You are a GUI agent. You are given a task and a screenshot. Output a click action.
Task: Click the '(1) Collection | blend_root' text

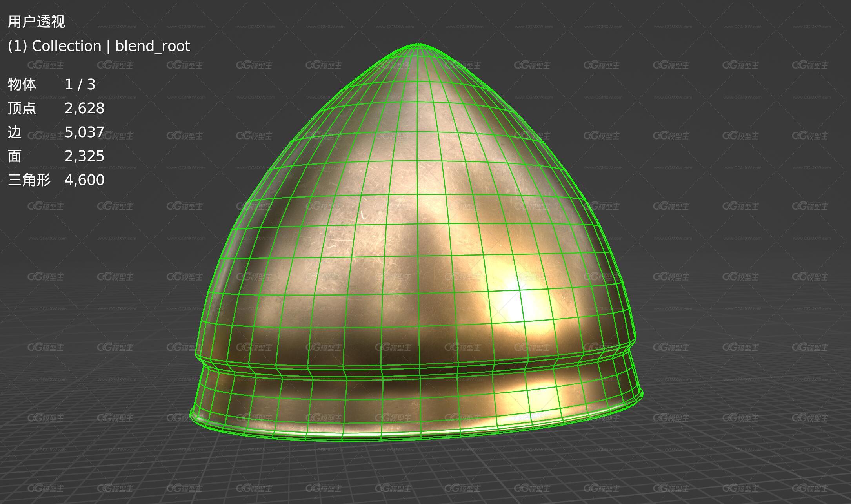point(99,46)
